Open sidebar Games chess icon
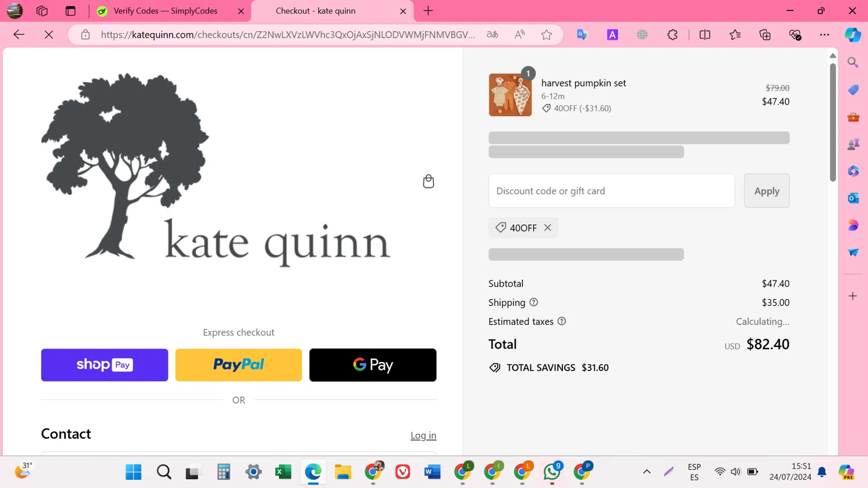The width and height of the screenshot is (868, 488). (853, 144)
